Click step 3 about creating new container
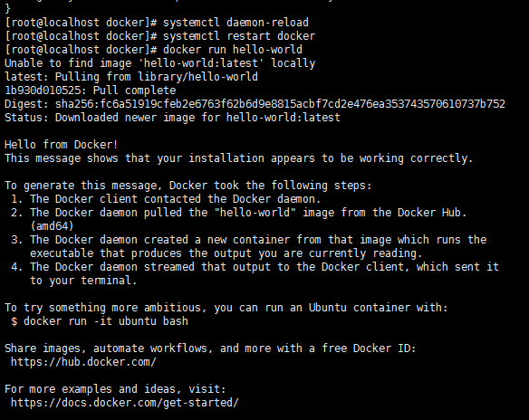The height and width of the screenshot is (420, 529). (x=248, y=247)
